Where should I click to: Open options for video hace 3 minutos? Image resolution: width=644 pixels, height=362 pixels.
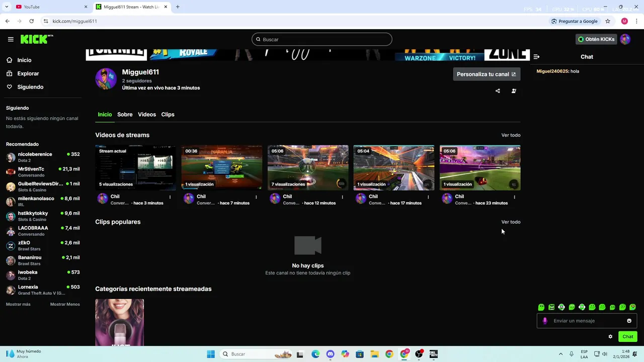[x=170, y=197]
